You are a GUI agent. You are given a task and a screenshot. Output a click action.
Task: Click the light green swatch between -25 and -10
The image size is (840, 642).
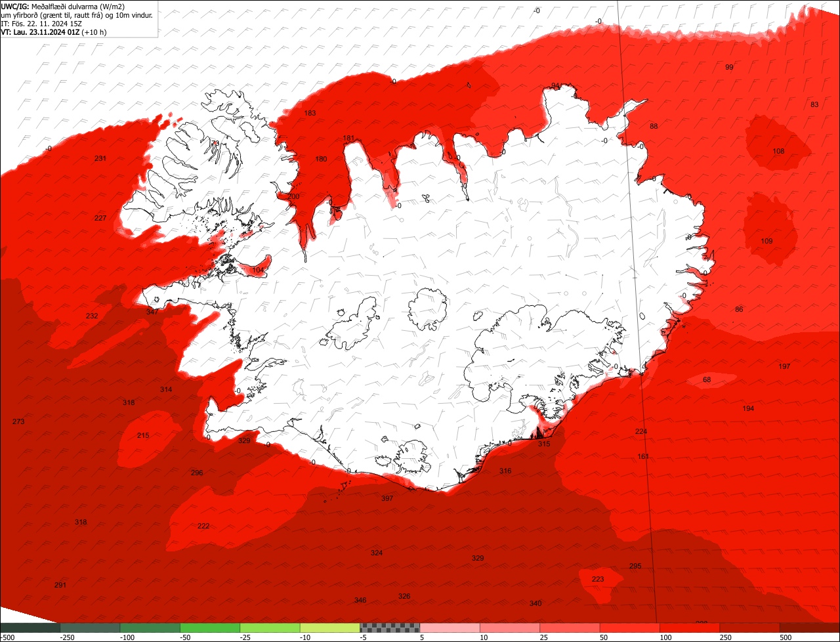point(270,628)
